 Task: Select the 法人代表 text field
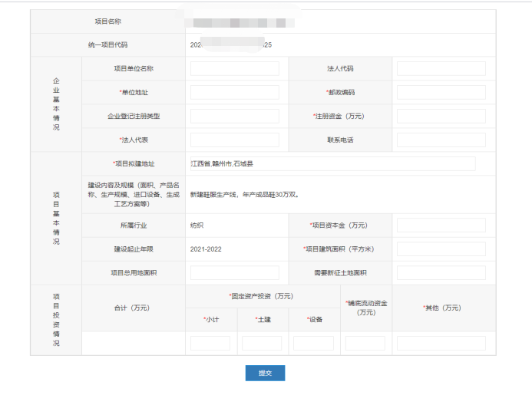tap(234, 140)
